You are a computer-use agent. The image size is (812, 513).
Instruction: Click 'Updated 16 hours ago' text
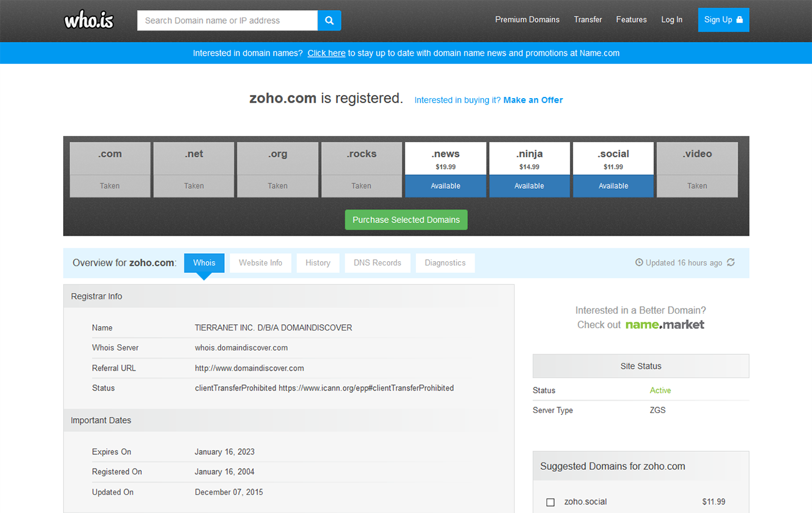684,262
